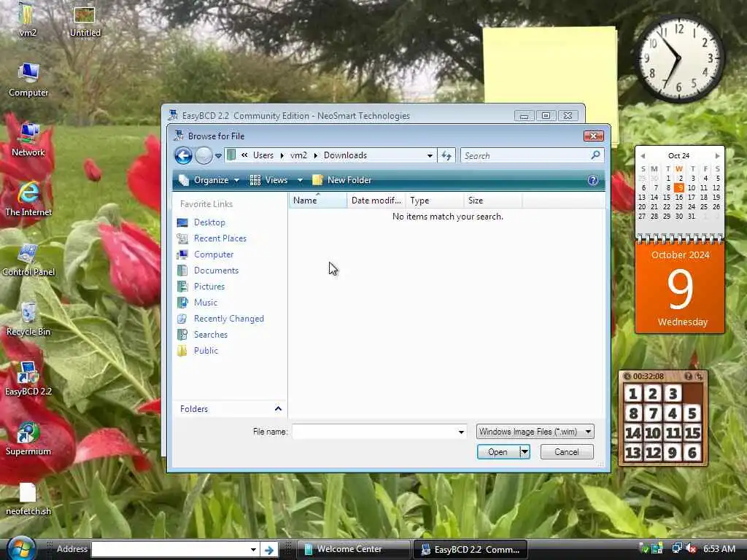This screenshot has height=560, width=747.
Task: Go back with the blue back arrow
Action: tap(183, 155)
